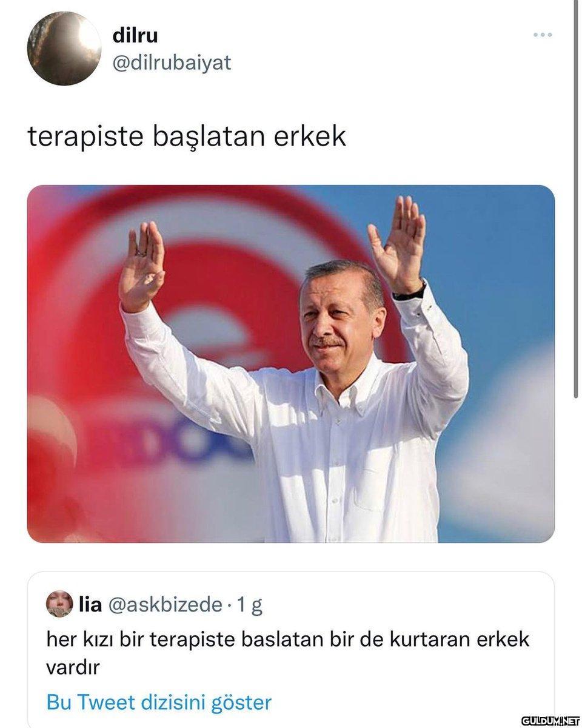Viewport: 582px width, 728px height.
Task: Click the black wristwatch in the photo
Action: [409, 294]
